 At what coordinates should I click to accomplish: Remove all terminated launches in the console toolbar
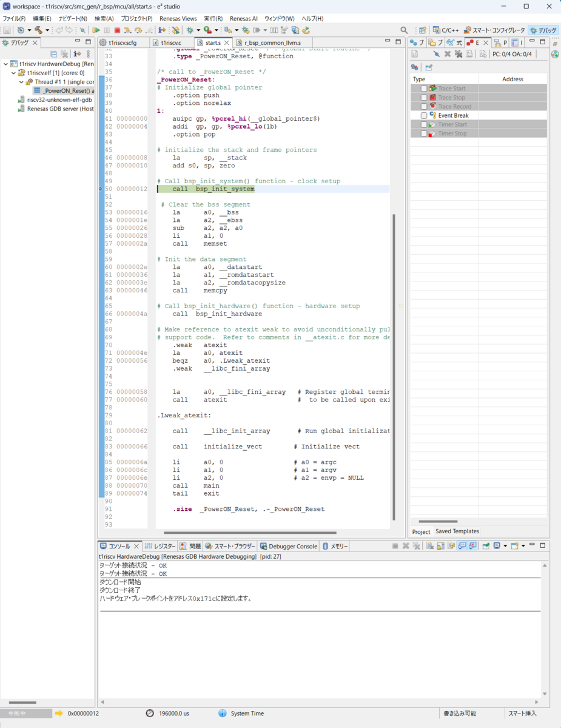pos(416,545)
